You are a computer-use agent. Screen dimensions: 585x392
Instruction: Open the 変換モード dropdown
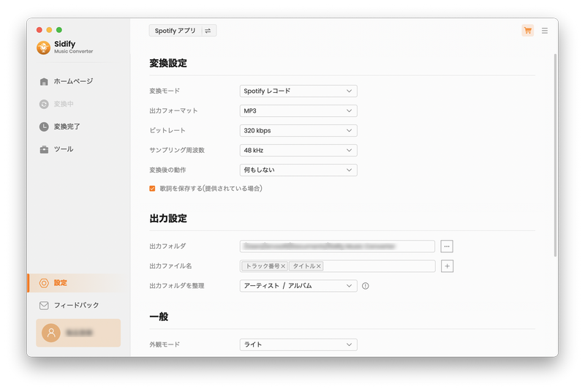[x=298, y=91]
